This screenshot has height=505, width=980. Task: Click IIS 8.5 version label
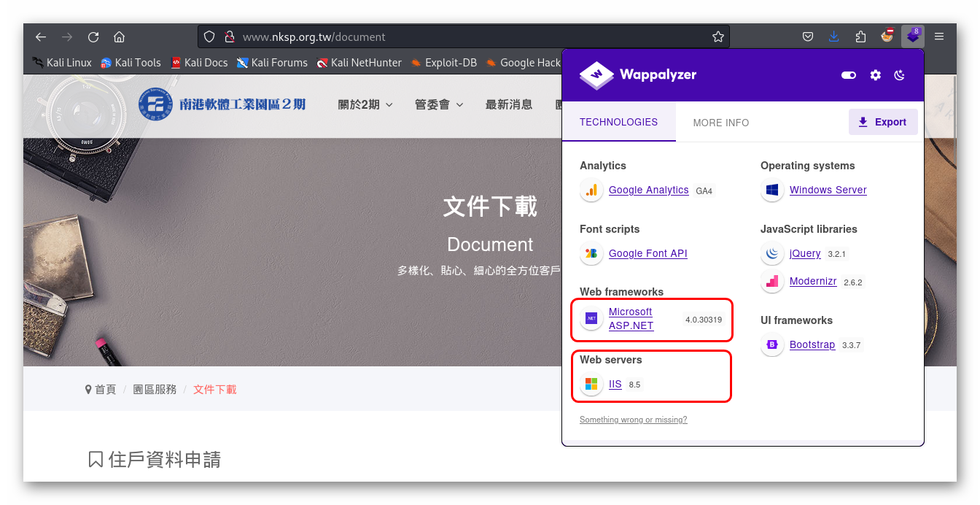coord(634,385)
